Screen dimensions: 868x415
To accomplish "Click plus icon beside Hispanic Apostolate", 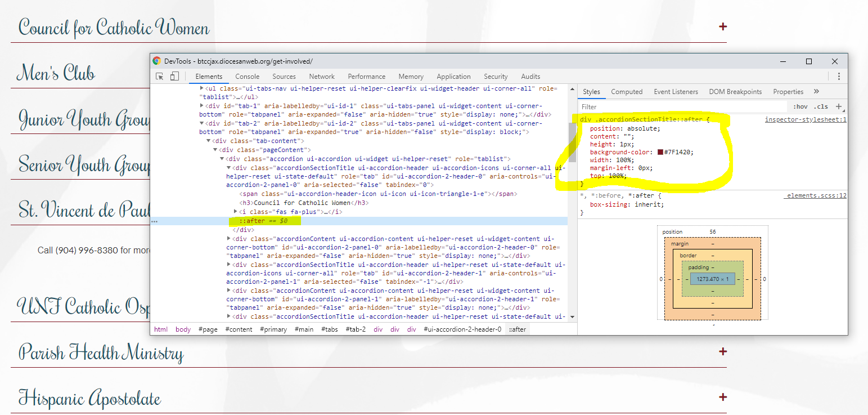I will point(723,397).
